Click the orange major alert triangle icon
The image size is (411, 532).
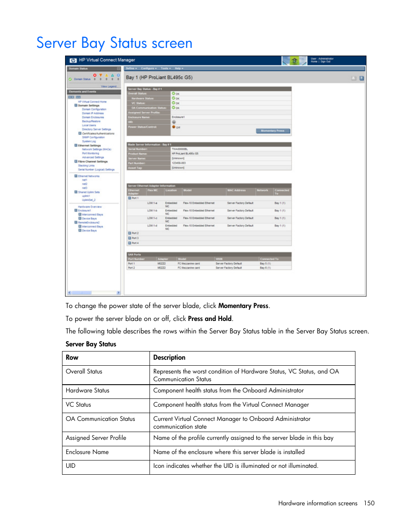[101, 75]
